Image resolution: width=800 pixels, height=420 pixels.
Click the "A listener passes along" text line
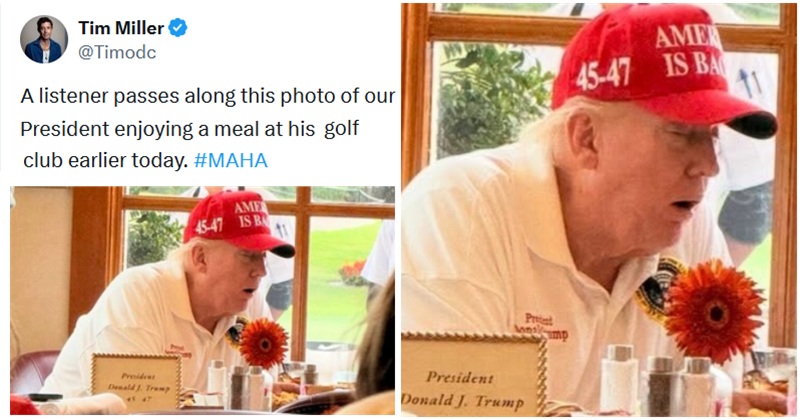(x=208, y=96)
